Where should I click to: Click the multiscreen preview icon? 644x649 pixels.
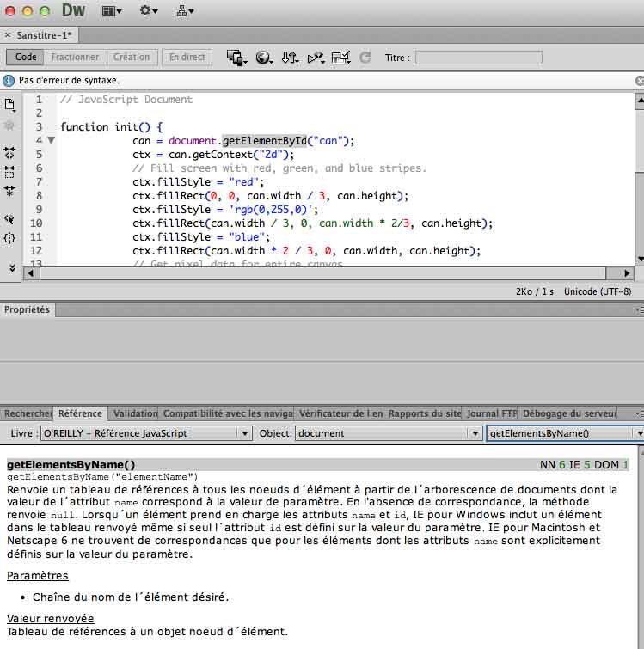tap(236, 58)
